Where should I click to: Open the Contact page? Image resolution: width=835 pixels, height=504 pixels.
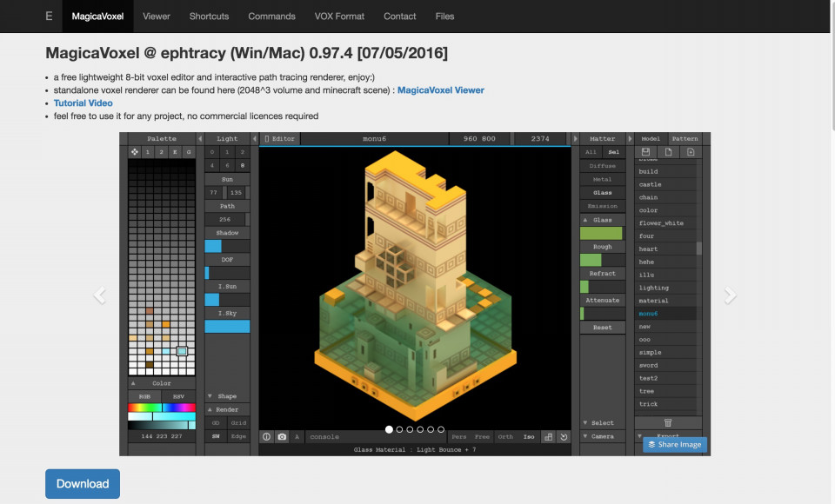(x=399, y=16)
